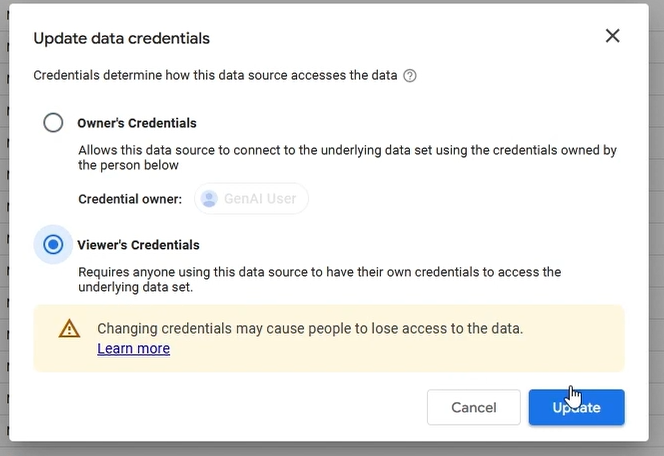Image resolution: width=664 pixels, height=456 pixels.
Task: Click the "Owner's Credentials" option label
Action: coord(137,124)
